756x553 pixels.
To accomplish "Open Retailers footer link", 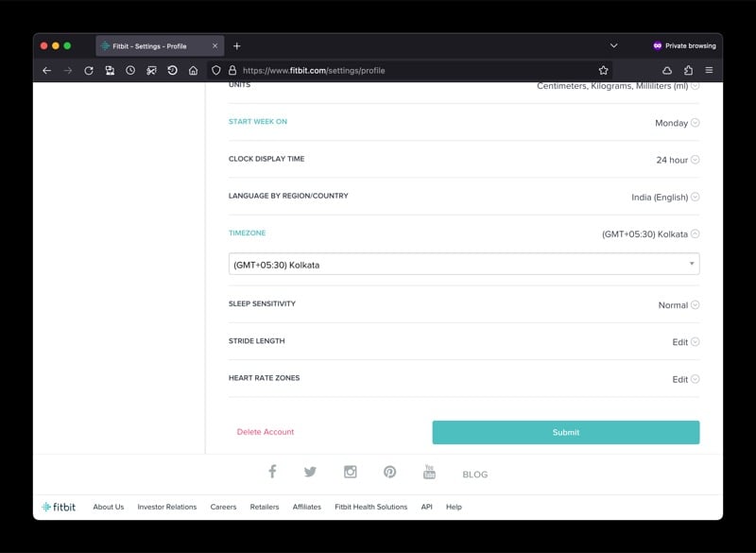I will coord(265,507).
